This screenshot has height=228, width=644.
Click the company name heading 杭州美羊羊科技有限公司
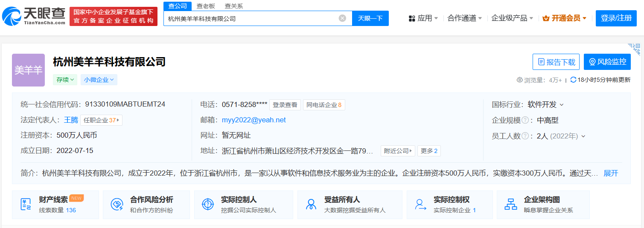tap(109, 62)
